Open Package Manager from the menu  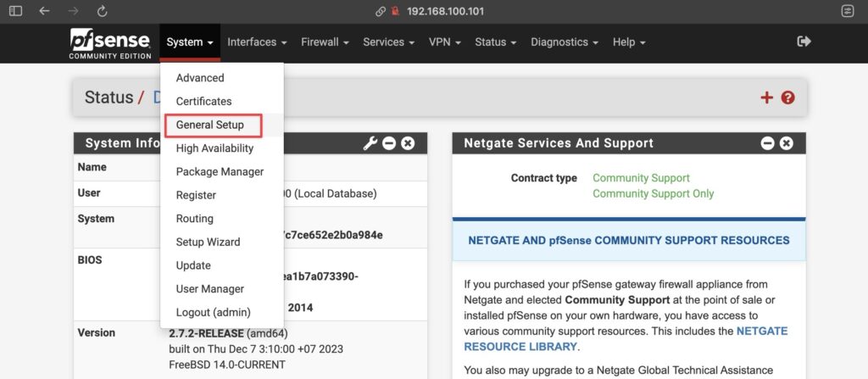pyautogui.click(x=222, y=172)
